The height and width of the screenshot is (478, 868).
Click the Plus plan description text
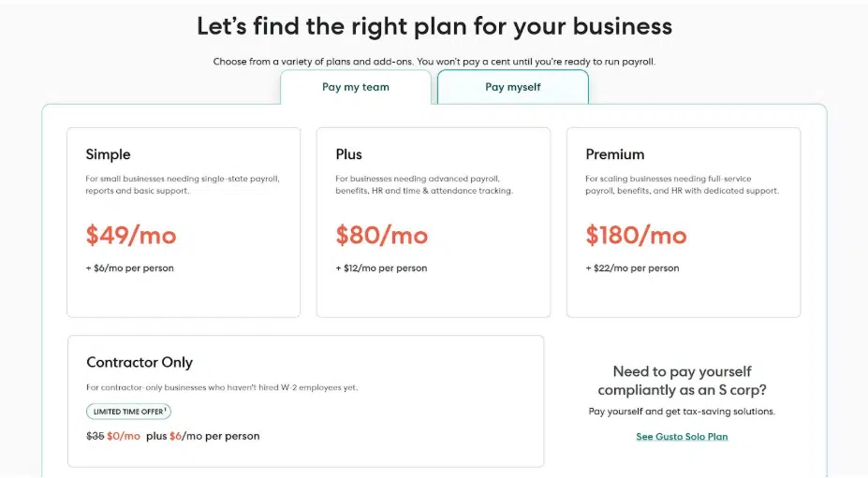[x=424, y=184]
